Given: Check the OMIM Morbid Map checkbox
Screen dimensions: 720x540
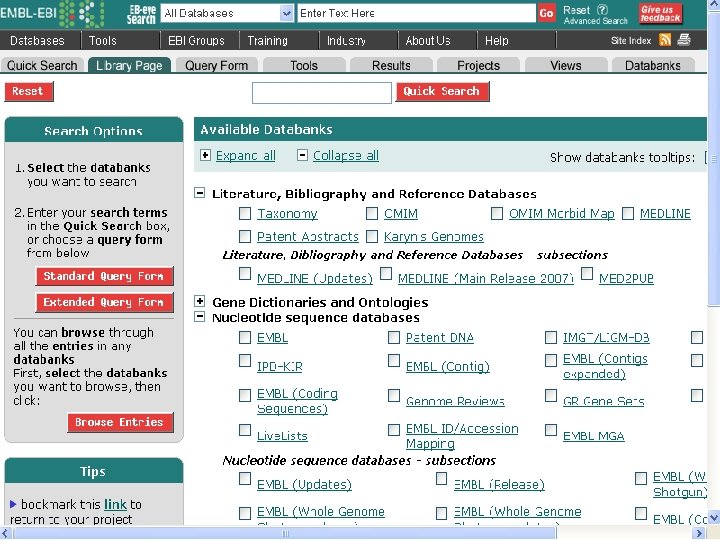Looking at the screenshot, I should click(497, 214).
